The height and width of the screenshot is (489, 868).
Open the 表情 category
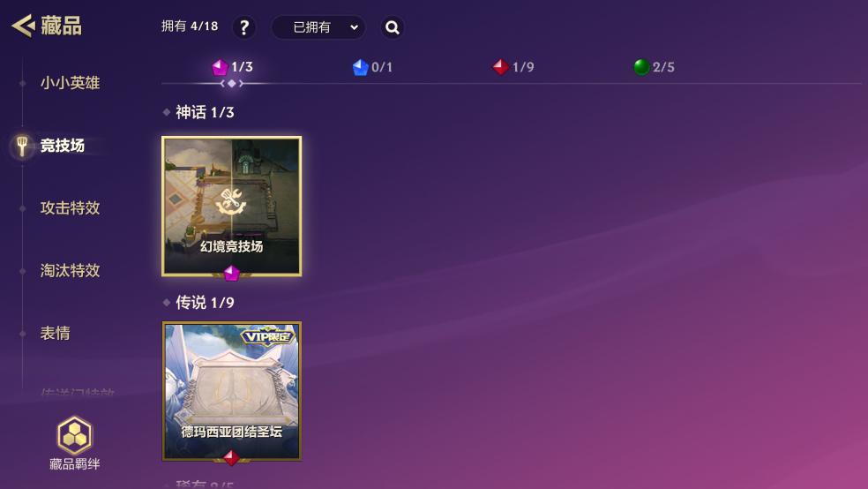(56, 334)
